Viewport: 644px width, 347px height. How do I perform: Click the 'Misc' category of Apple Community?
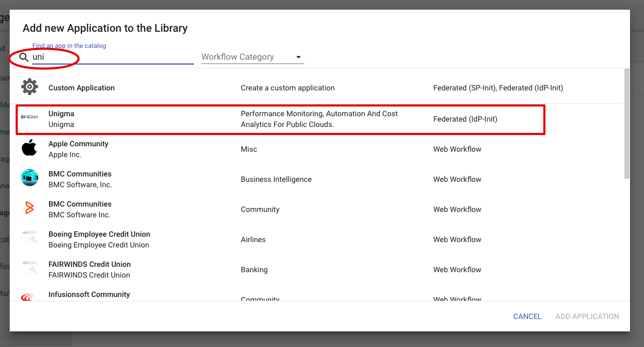point(249,150)
